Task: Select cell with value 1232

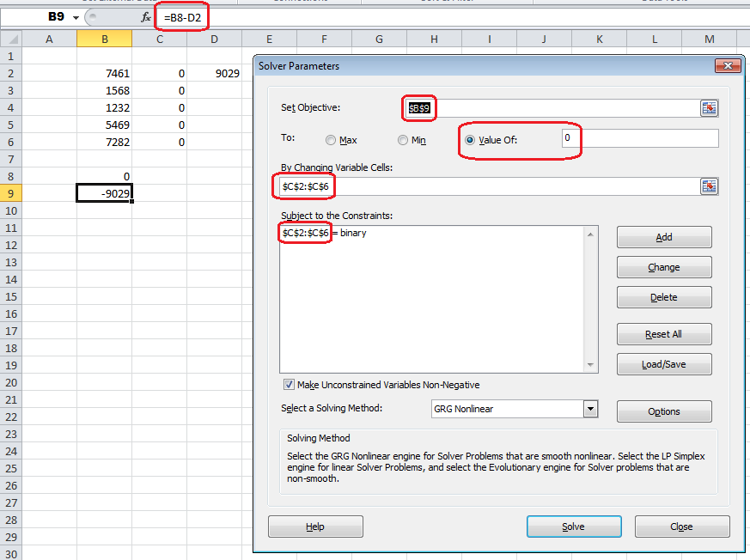Action: pos(104,108)
